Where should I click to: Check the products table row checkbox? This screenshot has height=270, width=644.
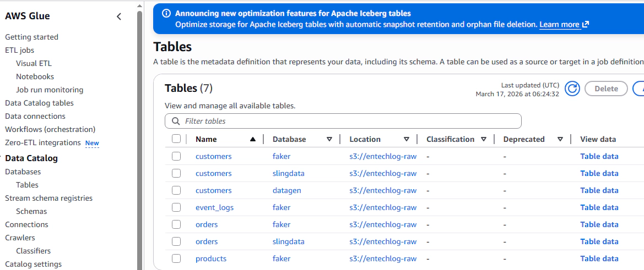click(x=176, y=258)
